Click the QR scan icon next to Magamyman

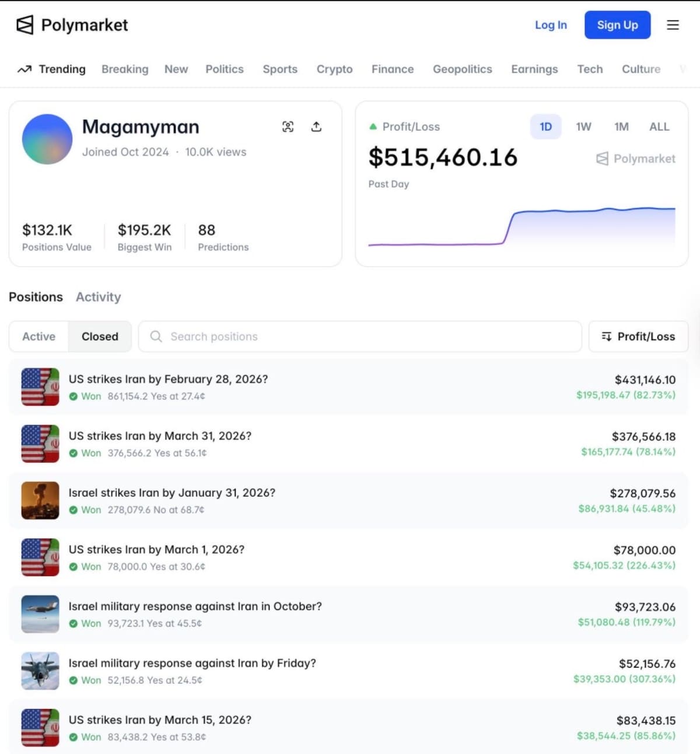click(x=288, y=126)
